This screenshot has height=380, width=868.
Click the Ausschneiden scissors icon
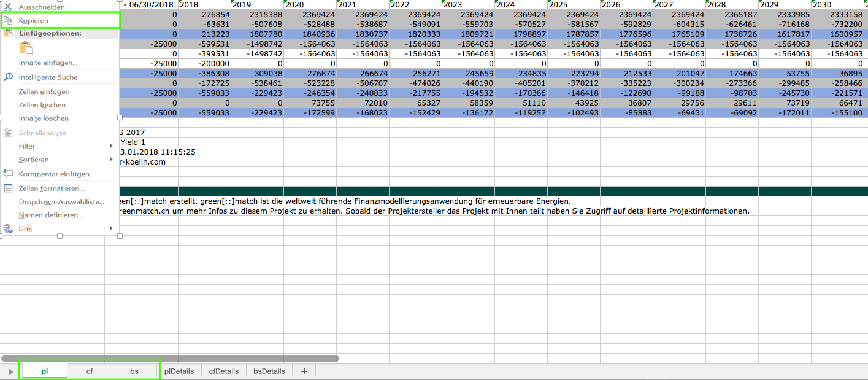pos(8,7)
